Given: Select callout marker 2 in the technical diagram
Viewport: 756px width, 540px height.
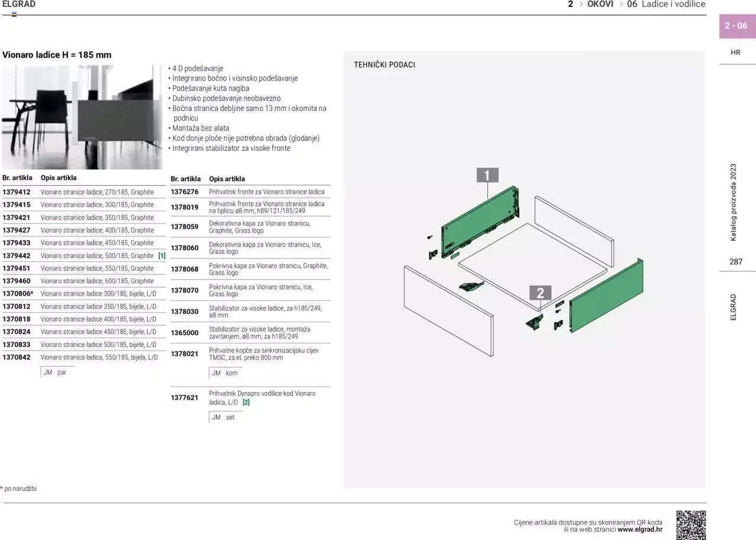Looking at the screenshot, I should (541, 292).
